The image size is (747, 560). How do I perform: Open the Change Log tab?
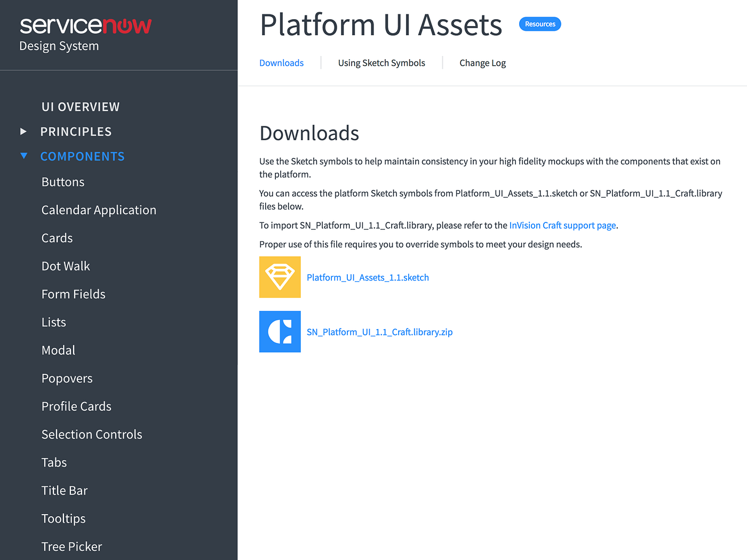pyautogui.click(x=482, y=62)
